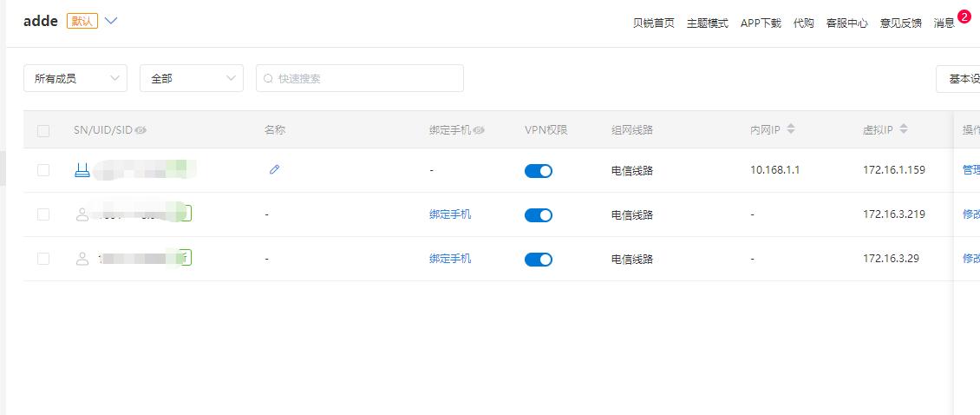The height and width of the screenshot is (415, 980).
Task: Click the 快速搜索 input field
Action: [360, 78]
